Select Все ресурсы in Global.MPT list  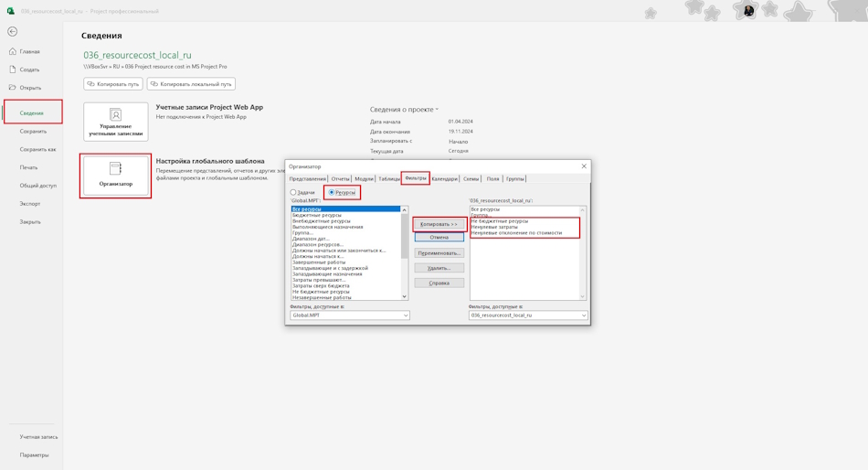click(x=345, y=209)
